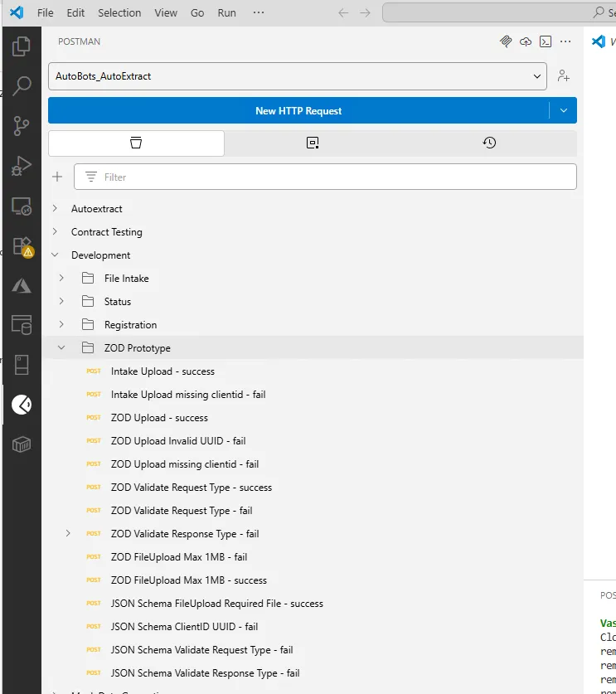
Task: Click the plus icon to add collection
Action: (x=57, y=177)
